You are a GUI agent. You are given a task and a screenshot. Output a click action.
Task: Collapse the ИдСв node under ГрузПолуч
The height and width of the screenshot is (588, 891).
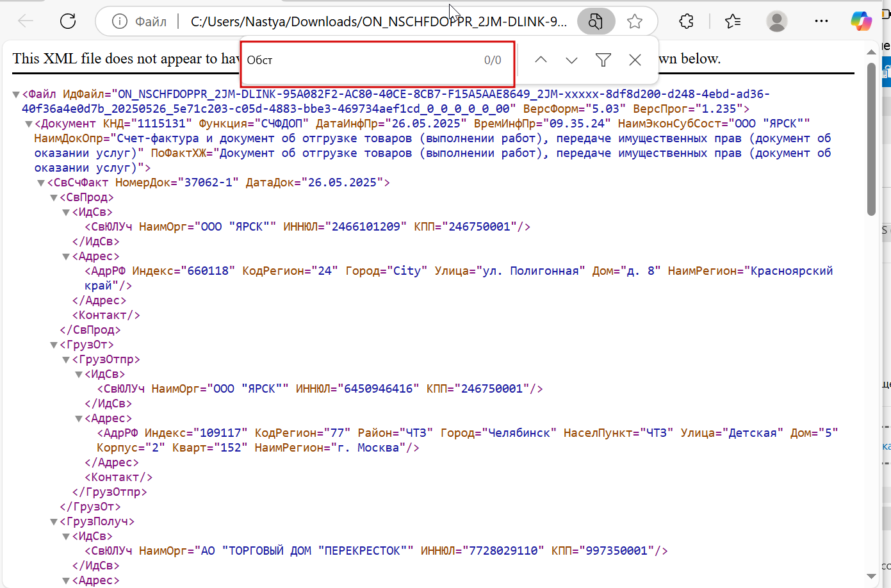(x=66, y=537)
